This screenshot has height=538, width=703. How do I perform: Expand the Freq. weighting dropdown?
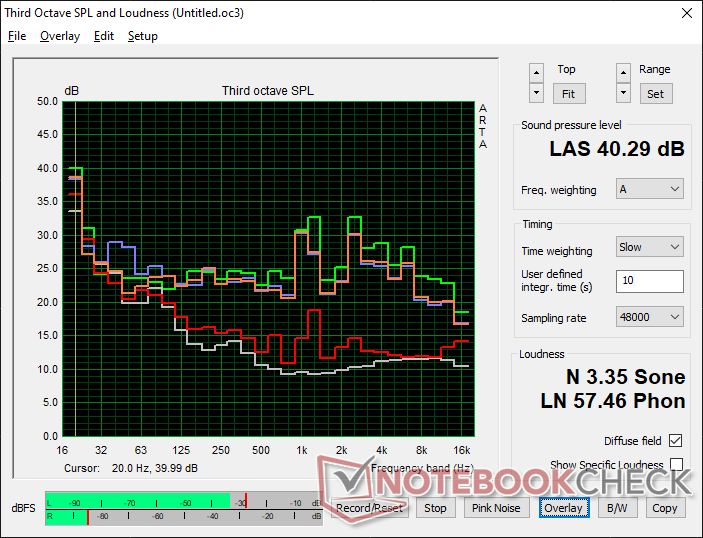650,189
